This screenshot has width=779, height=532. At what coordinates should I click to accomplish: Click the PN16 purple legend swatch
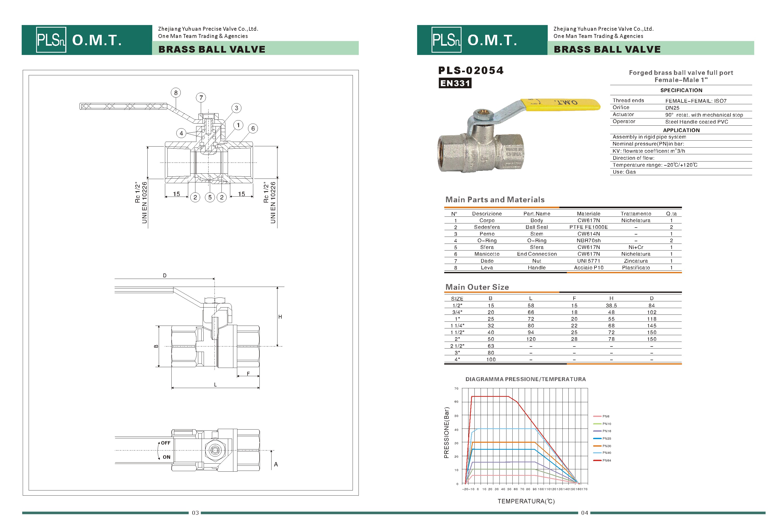click(597, 431)
